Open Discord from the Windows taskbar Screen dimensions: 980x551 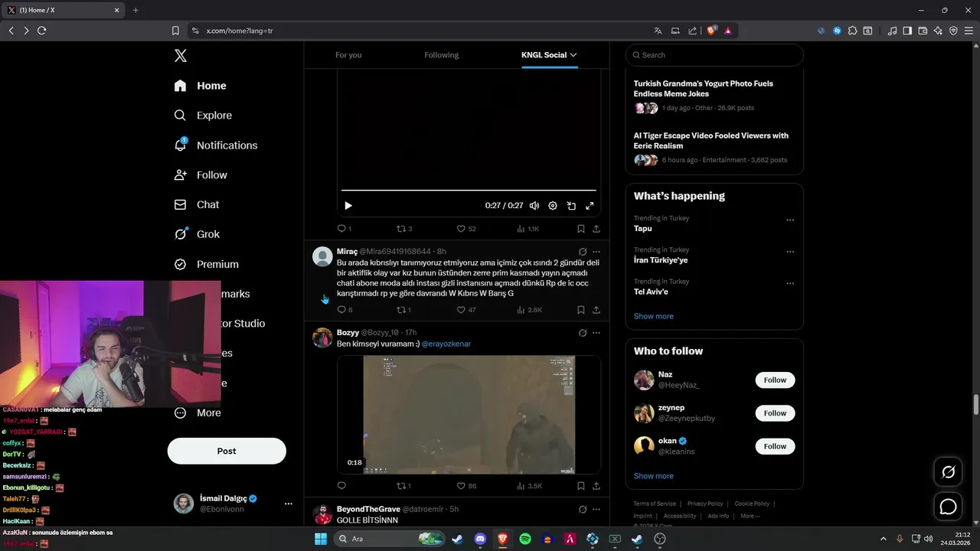(480, 539)
